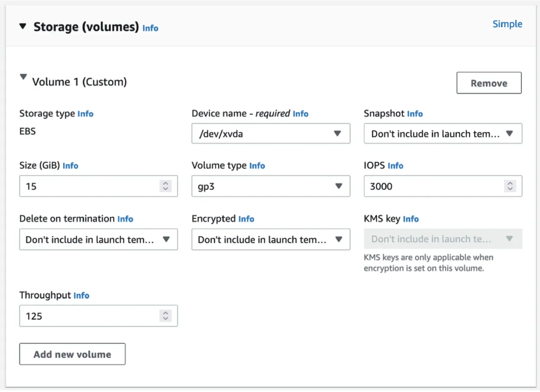Click the Throughput stepper arrows
The image size is (540, 392).
(165, 316)
